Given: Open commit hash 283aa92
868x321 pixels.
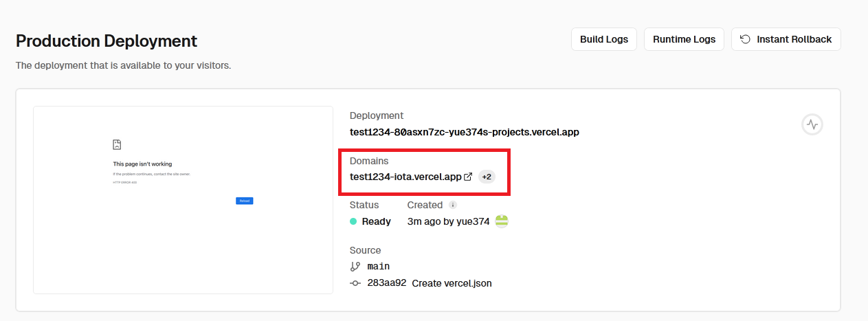Looking at the screenshot, I should pos(387,283).
